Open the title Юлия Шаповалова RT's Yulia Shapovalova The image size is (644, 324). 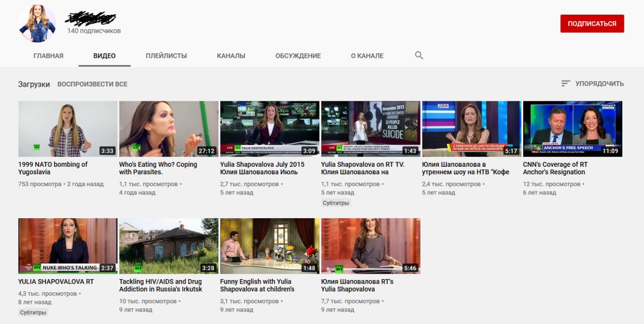(x=357, y=285)
